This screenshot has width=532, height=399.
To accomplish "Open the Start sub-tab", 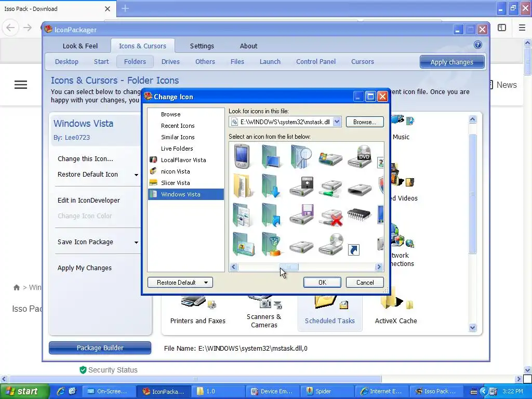I will coord(101,61).
